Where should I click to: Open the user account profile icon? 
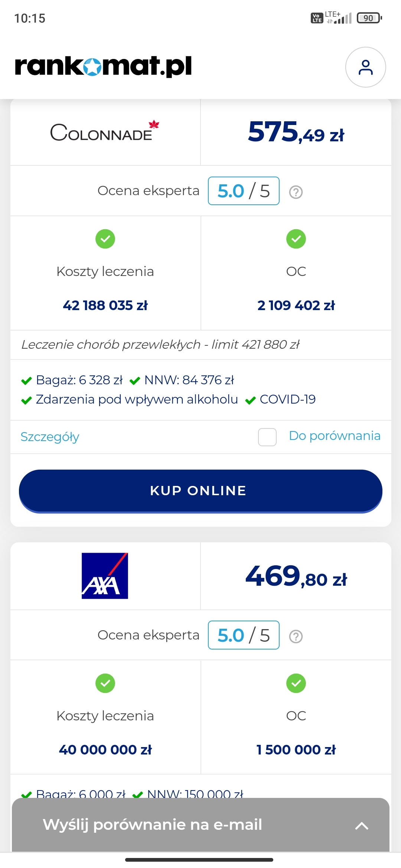tap(365, 67)
